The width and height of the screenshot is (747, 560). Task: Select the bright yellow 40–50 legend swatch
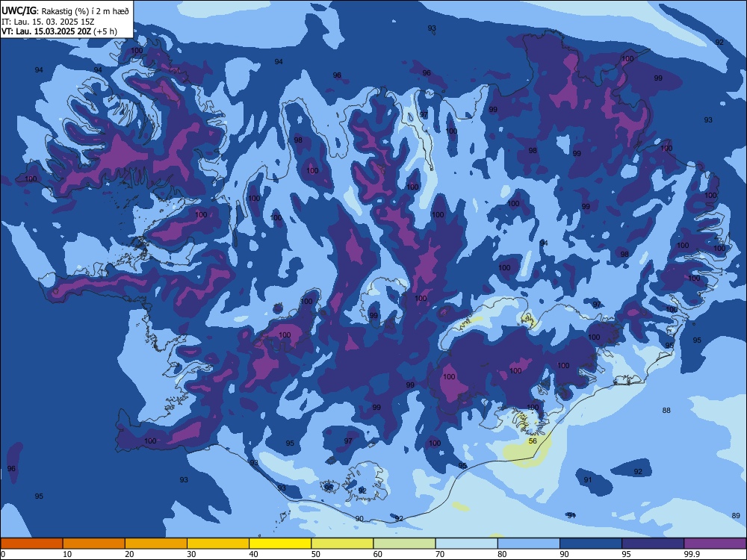click(280, 544)
